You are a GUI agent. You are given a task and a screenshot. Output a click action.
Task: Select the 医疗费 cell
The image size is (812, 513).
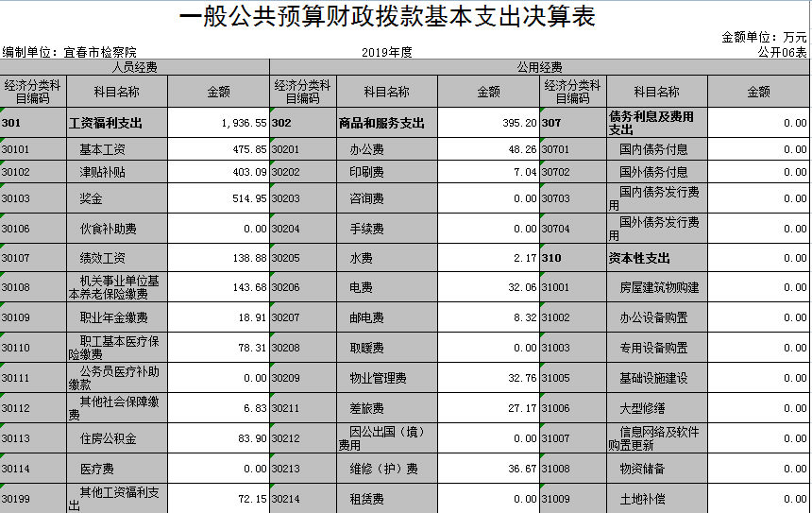117,469
